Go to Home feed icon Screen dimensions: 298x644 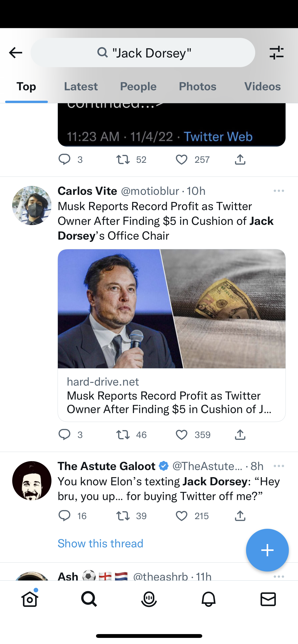pyautogui.click(x=30, y=599)
